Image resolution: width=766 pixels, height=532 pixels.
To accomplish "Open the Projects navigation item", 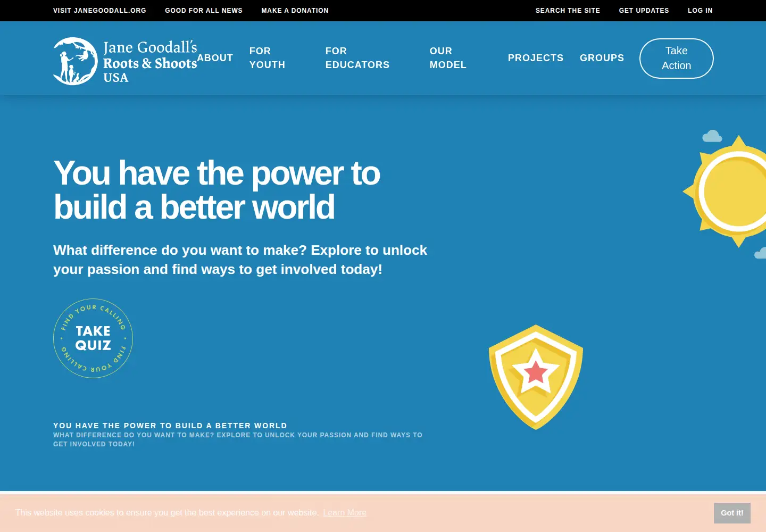I will [x=536, y=58].
